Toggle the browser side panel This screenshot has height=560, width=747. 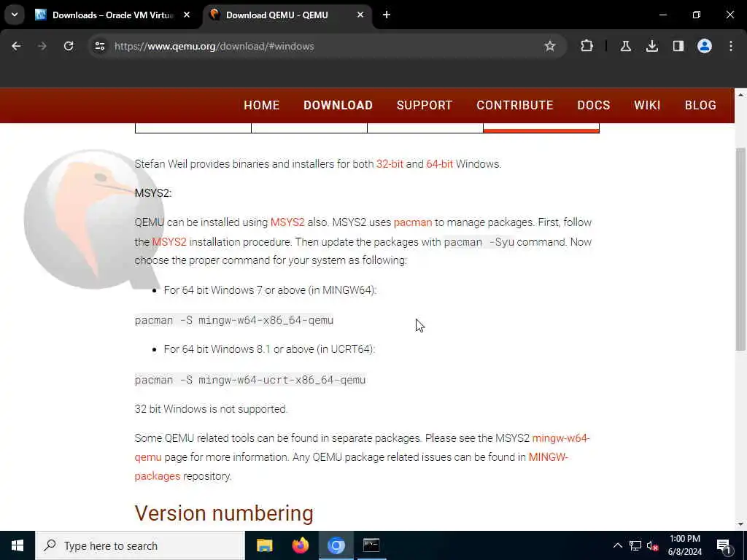[678, 46]
